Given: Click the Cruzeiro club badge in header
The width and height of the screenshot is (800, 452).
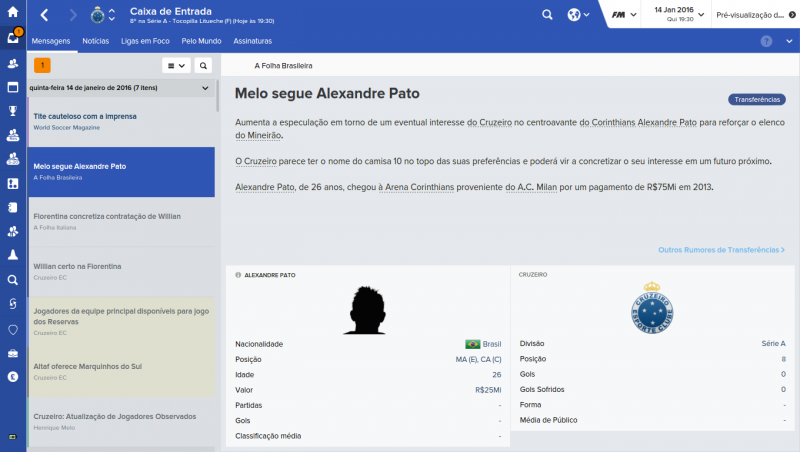Looking at the screenshot, I should pyautogui.click(x=97, y=15).
